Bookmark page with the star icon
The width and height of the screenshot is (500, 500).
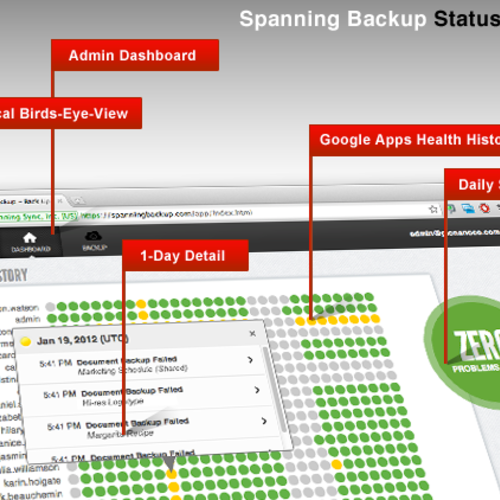pyautogui.click(x=433, y=209)
